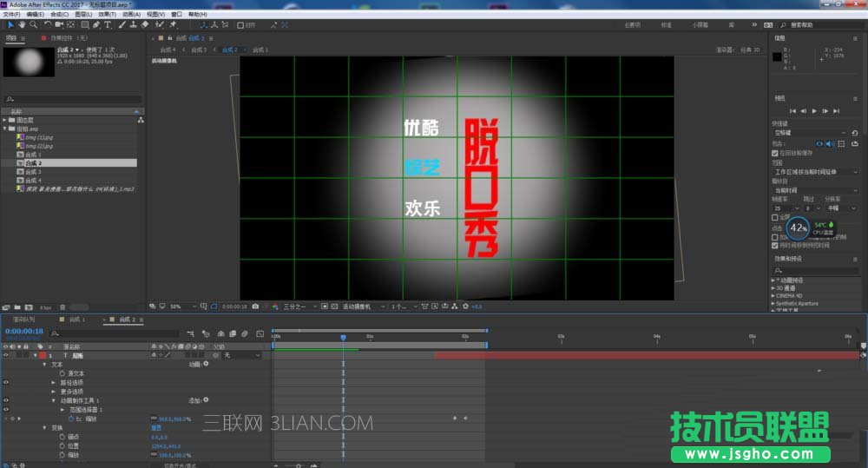Open preview shortcut 空格键 dropdown

(x=810, y=133)
